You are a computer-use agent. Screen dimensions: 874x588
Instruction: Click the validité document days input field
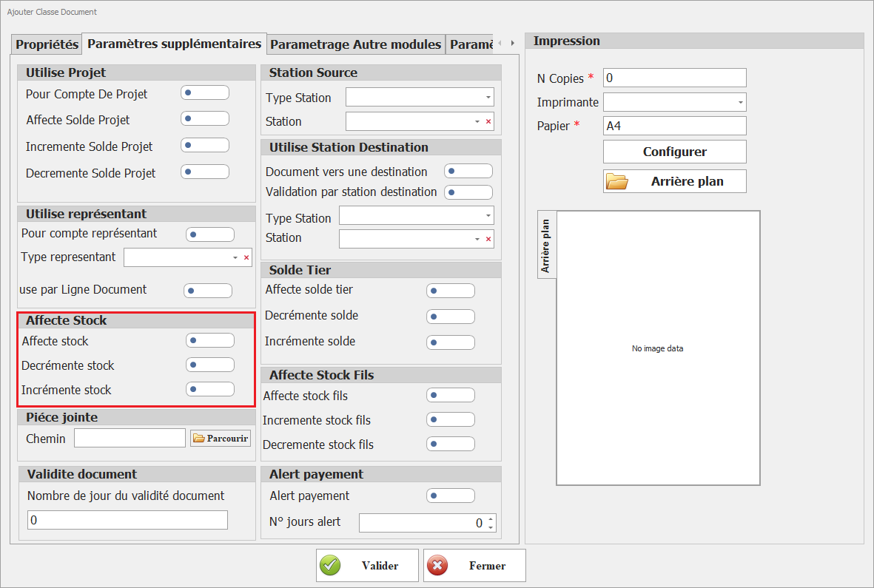click(x=127, y=520)
